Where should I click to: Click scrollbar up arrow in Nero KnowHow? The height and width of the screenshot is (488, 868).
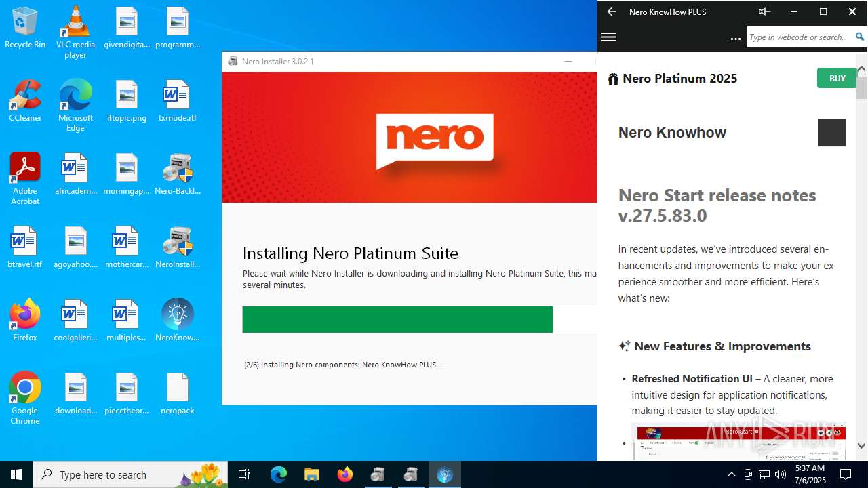click(861, 70)
